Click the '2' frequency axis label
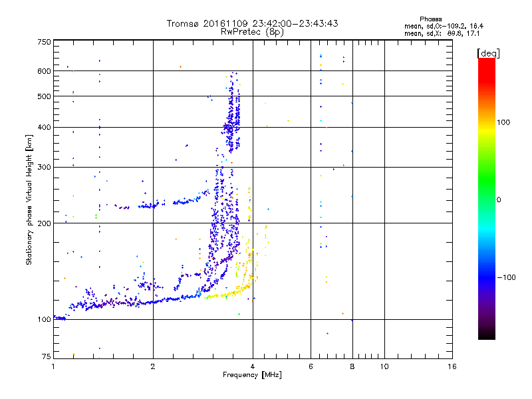This screenshot has width=532, height=399. (153, 366)
